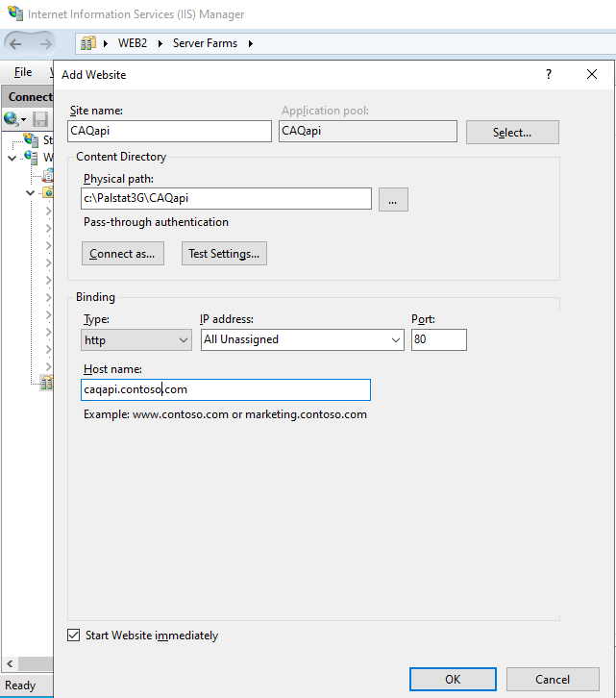Click the Connect as... button

pos(122,254)
